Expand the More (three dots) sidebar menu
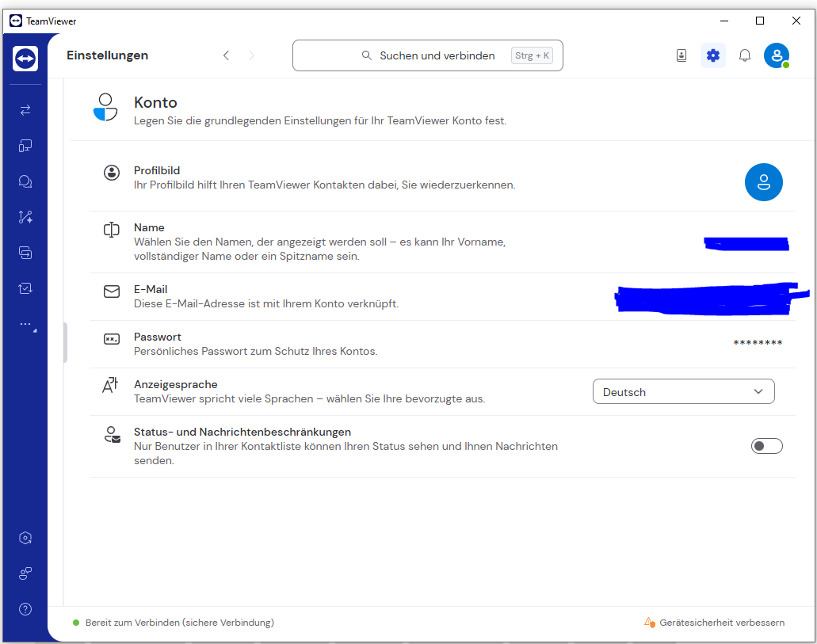The image size is (817, 644). coord(27,325)
